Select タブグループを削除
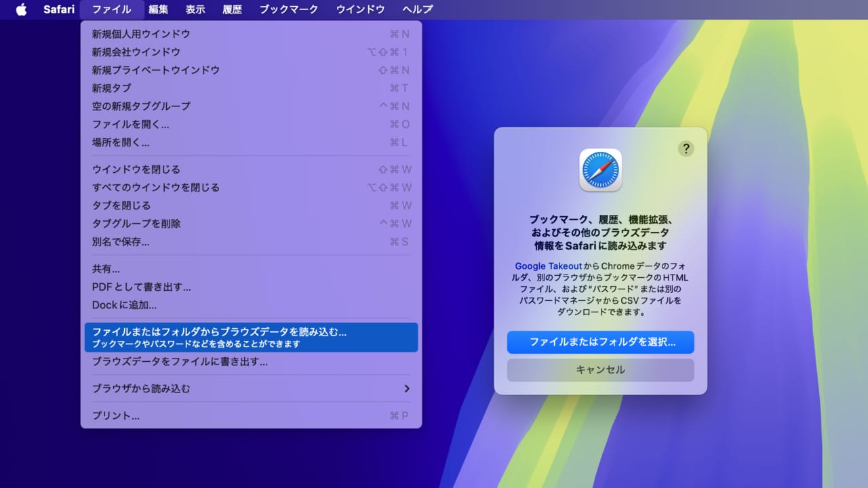Screen dimensions: 868x488 click(x=251, y=224)
